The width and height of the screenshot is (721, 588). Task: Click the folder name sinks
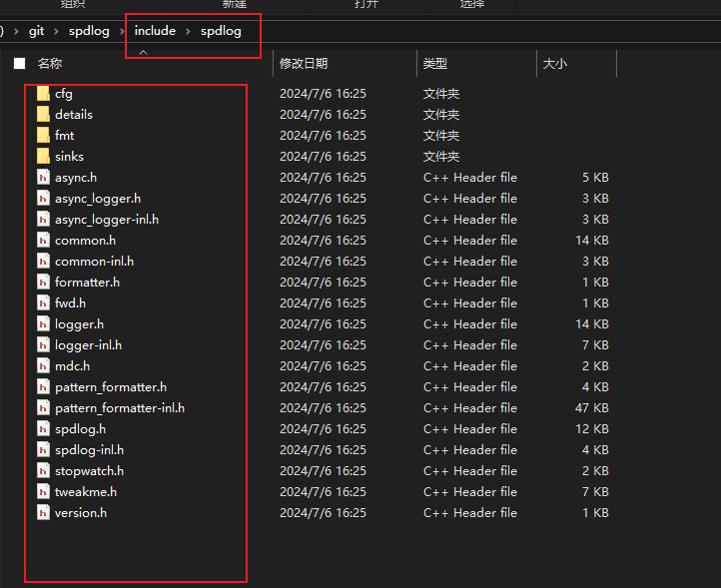(70, 157)
